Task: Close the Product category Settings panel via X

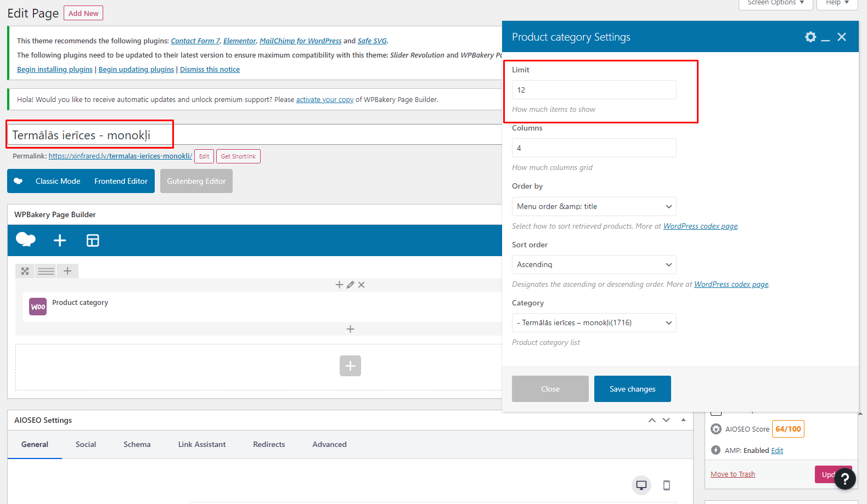Action: (x=842, y=37)
